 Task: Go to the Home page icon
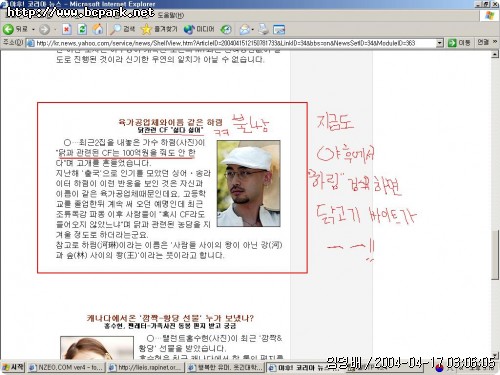click(x=98, y=29)
